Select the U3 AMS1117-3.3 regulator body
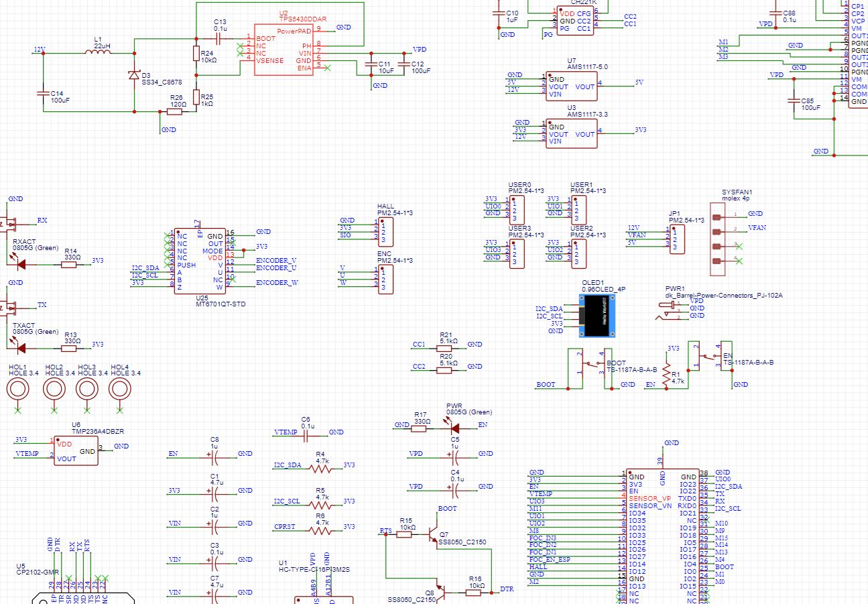Screen dimensions: 868x604 pos(571,134)
